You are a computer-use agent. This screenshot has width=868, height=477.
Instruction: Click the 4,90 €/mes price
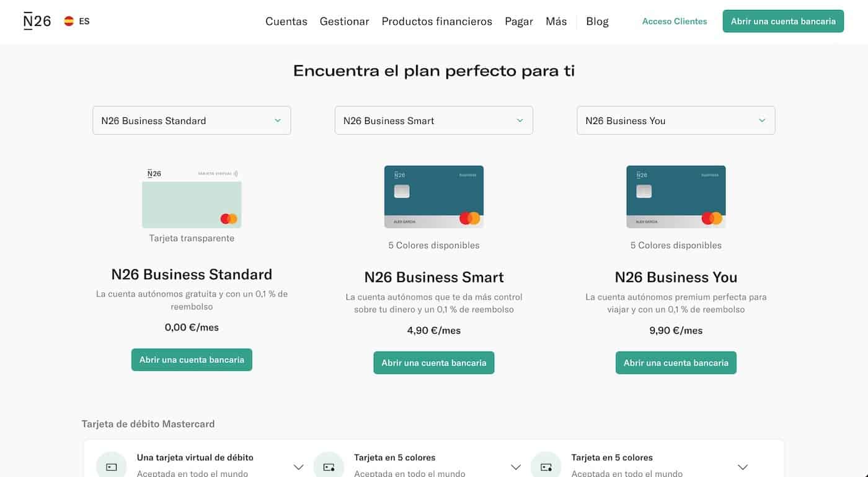[x=434, y=330]
